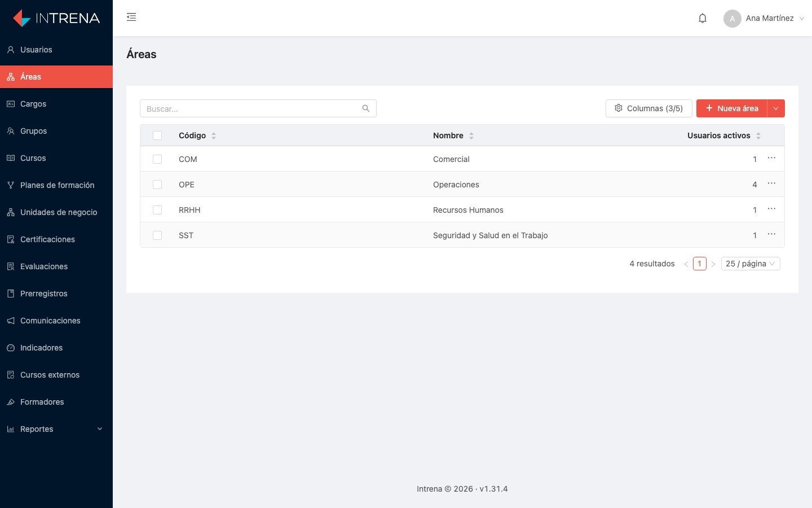812x508 pixels.
Task: Check the OPE row checkbox
Action: [x=157, y=185]
